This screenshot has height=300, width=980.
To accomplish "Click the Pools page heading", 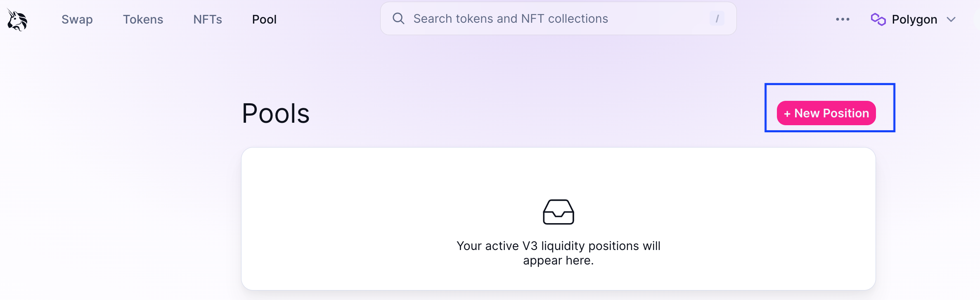I will 276,113.
